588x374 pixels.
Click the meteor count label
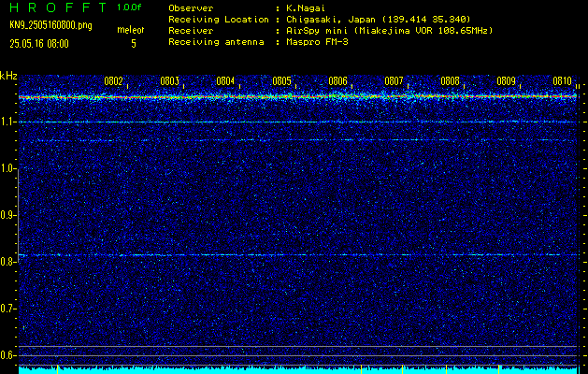pyautogui.click(x=131, y=30)
